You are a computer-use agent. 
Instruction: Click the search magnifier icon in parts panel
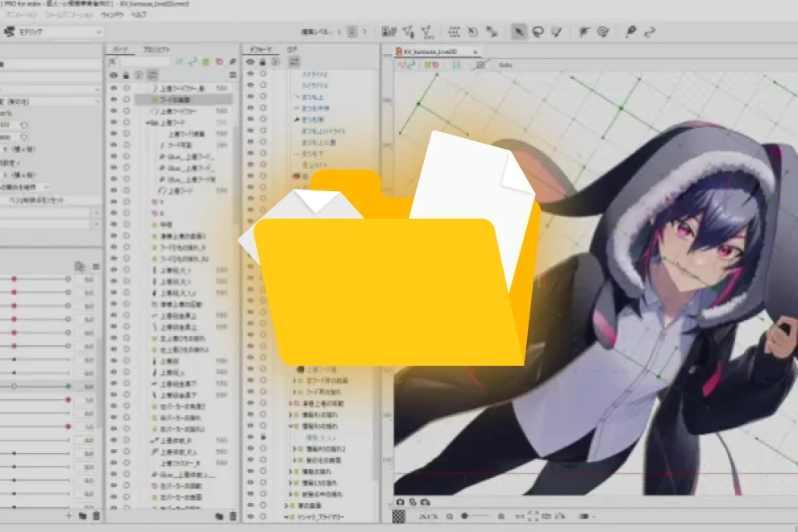(x=112, y=62)
